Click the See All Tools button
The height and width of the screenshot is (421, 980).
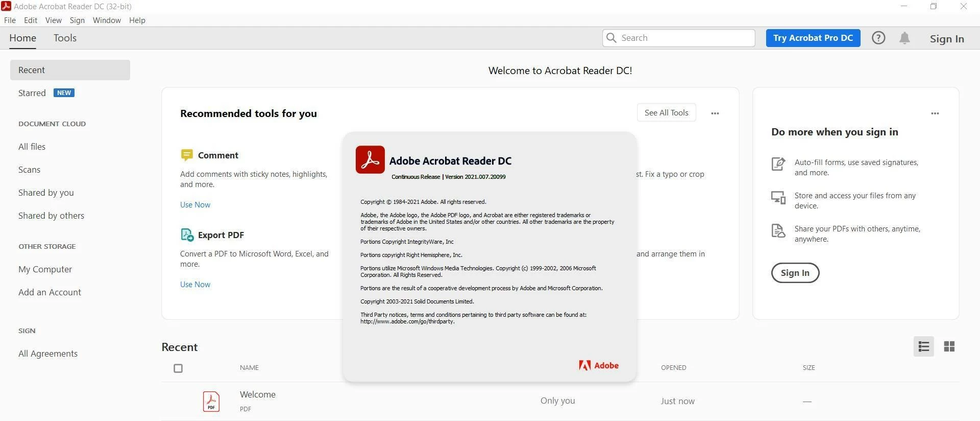tap(667, 113)
